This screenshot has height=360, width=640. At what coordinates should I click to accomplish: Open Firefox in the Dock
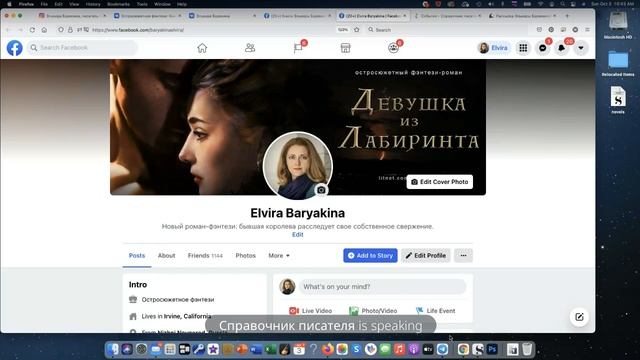(x=328, y=349)
